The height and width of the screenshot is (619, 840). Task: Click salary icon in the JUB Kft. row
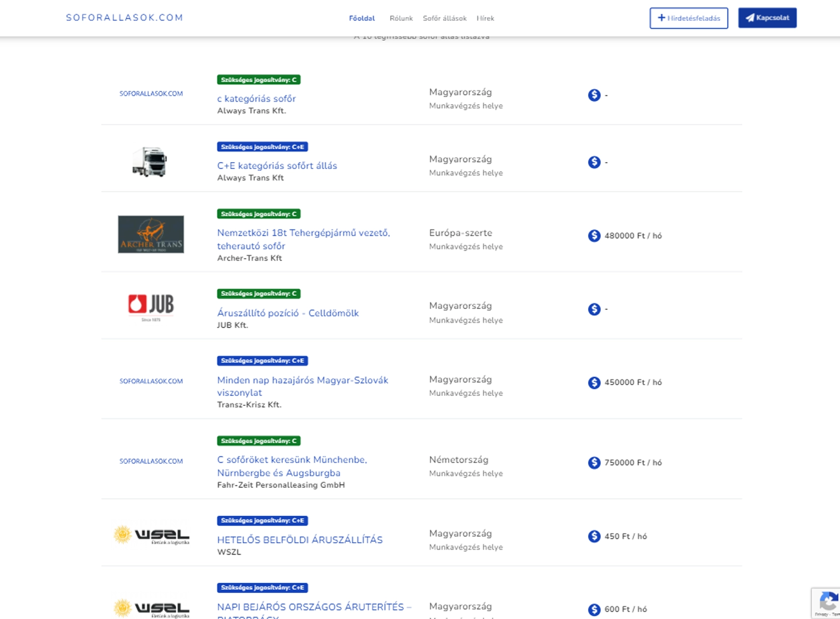594,309
